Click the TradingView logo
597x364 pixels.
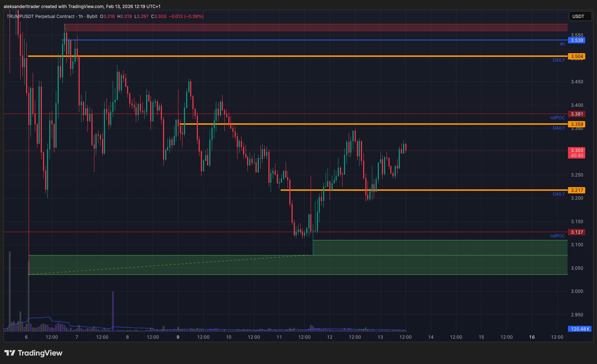click(x=33, y=353)
